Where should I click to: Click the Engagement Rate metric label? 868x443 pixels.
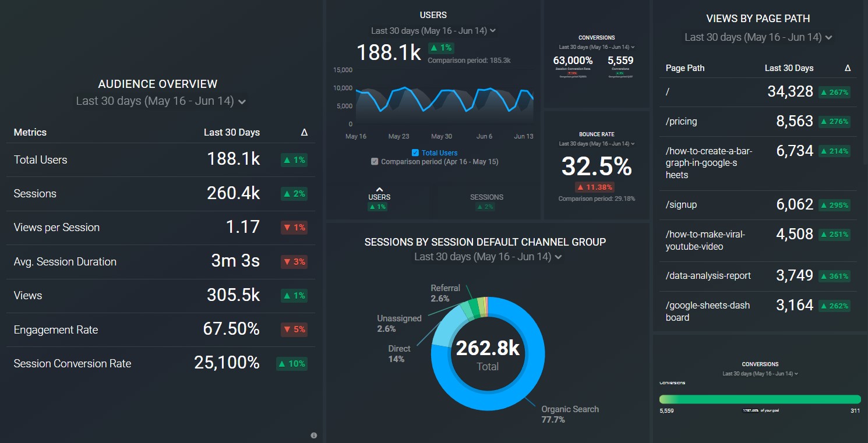pos(56,330)
